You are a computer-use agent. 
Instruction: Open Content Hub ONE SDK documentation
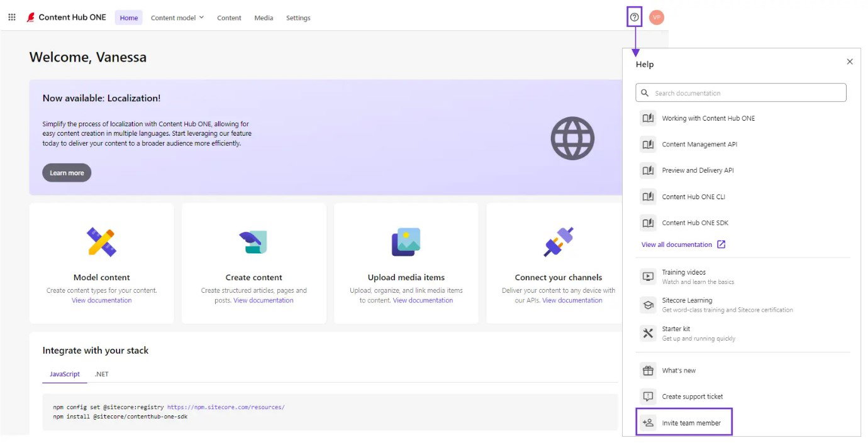click(x=695, y=222)
